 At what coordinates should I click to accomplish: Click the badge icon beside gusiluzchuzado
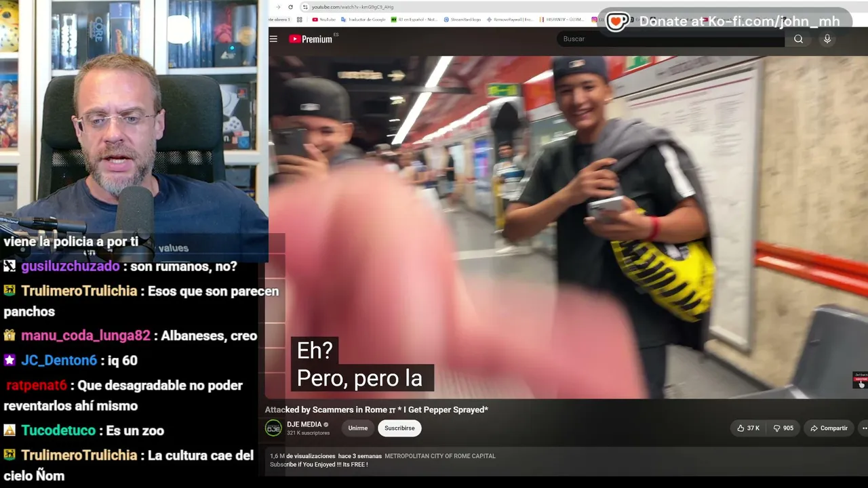9,266
